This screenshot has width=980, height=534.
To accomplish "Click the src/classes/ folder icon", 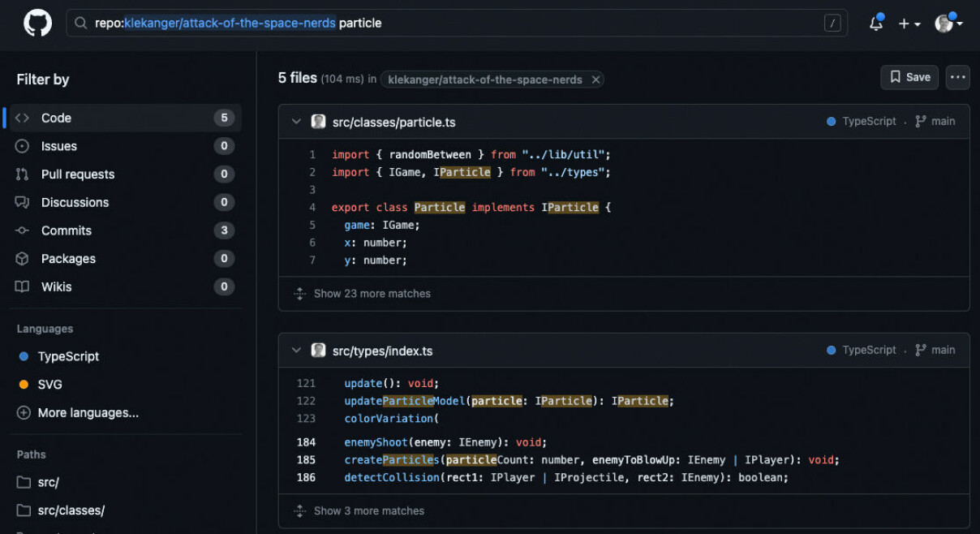I will click(x=24, y=510).
